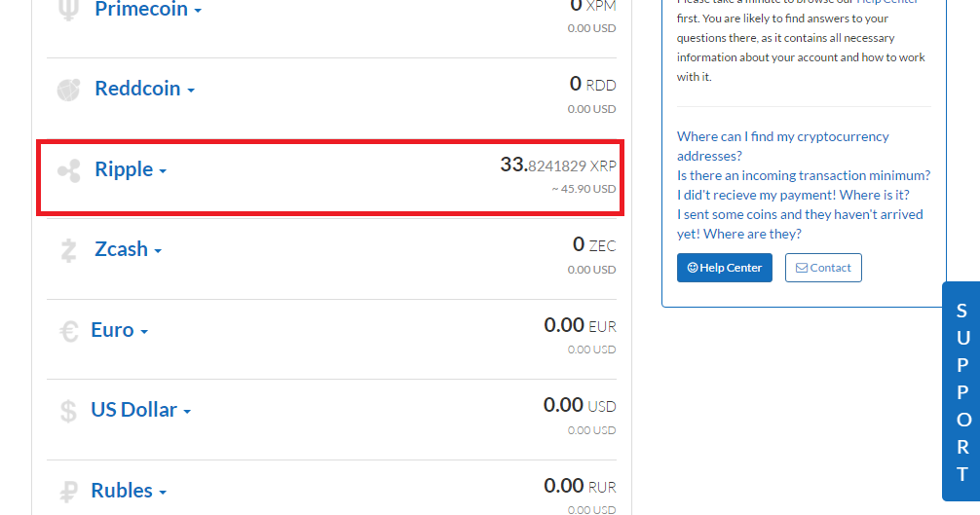Click the Contact button
The image size is (980, 515).
tap(823, 268)
